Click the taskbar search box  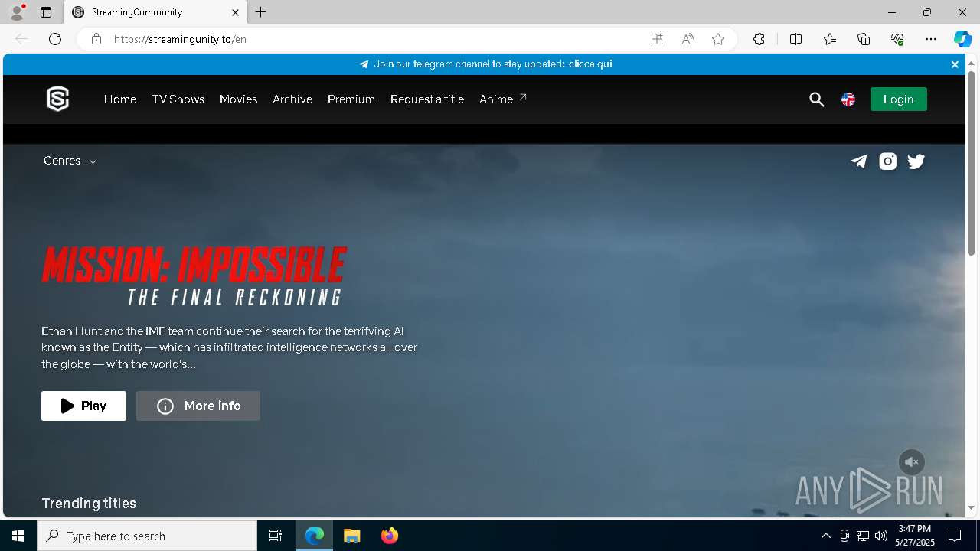(147, 536)
